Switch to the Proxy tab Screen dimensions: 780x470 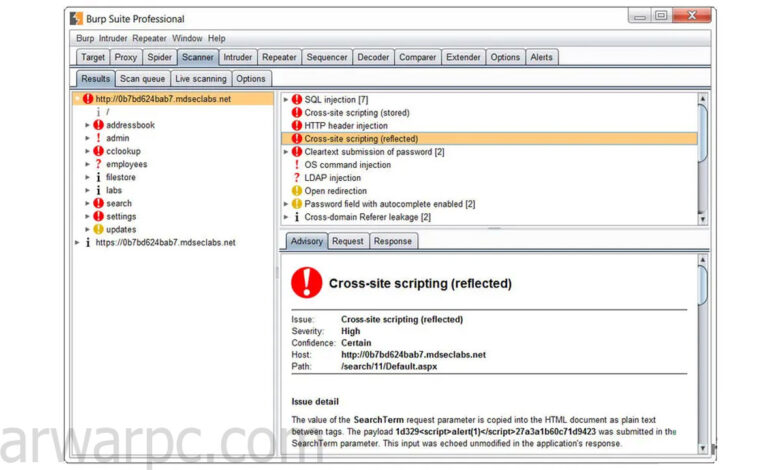click(x=126, y=57)
